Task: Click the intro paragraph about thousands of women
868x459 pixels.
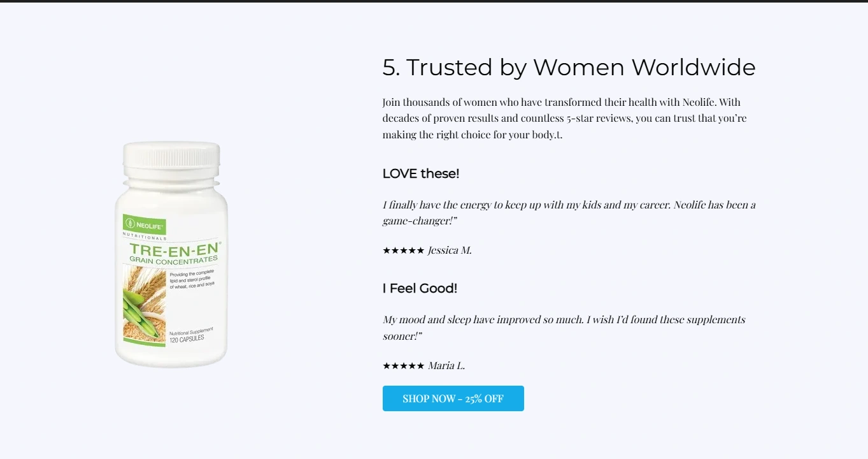Action: pos(564,119)
